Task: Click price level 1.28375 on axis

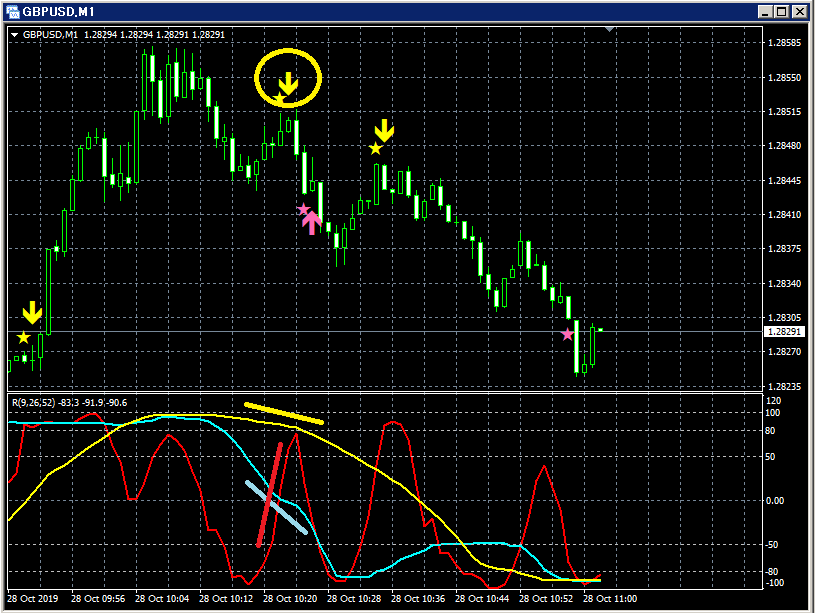Action: [x=784, y=249]
